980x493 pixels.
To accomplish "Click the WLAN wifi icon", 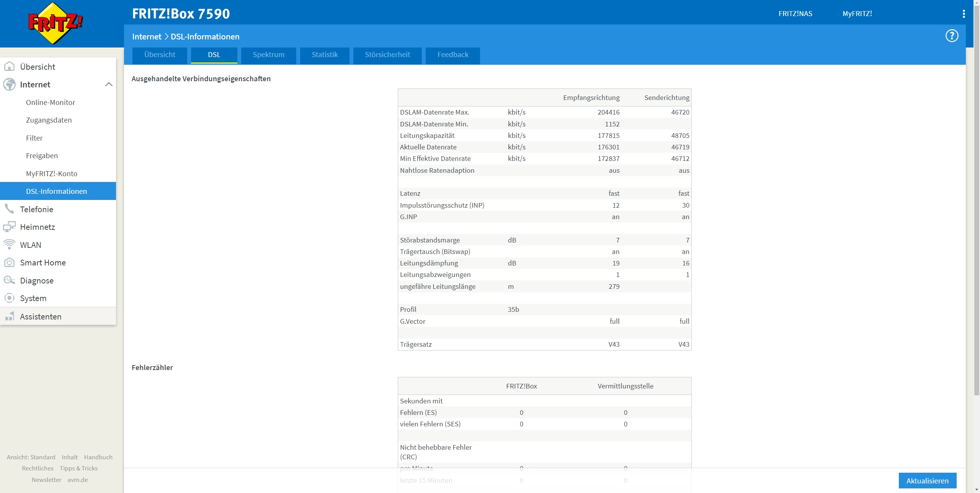I will click(9, 245).
